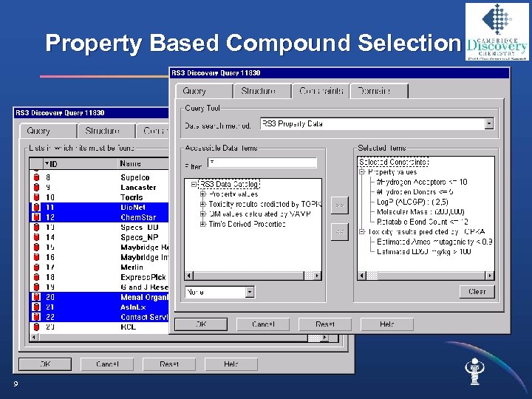
Task: Open the Data search method dropdown
Action: tap(489, 123)
